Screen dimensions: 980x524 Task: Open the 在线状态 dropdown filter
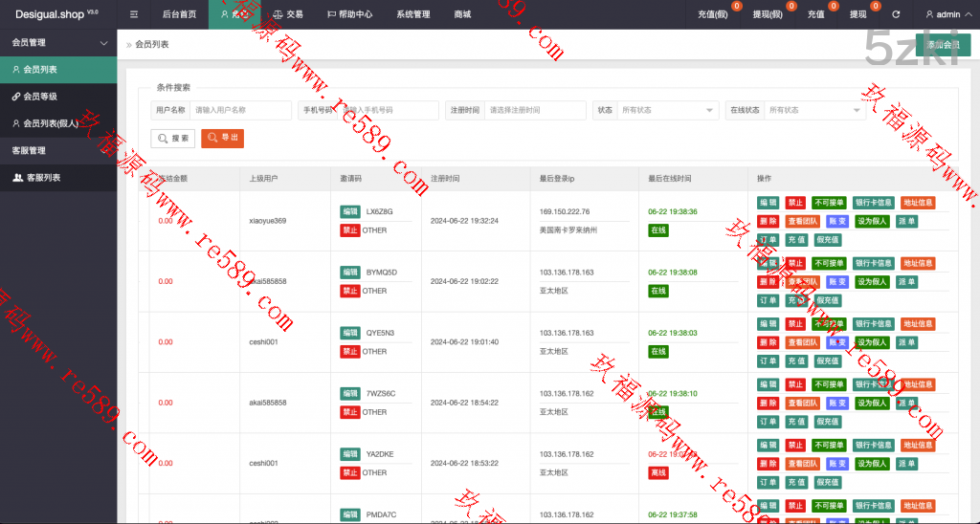813,110
